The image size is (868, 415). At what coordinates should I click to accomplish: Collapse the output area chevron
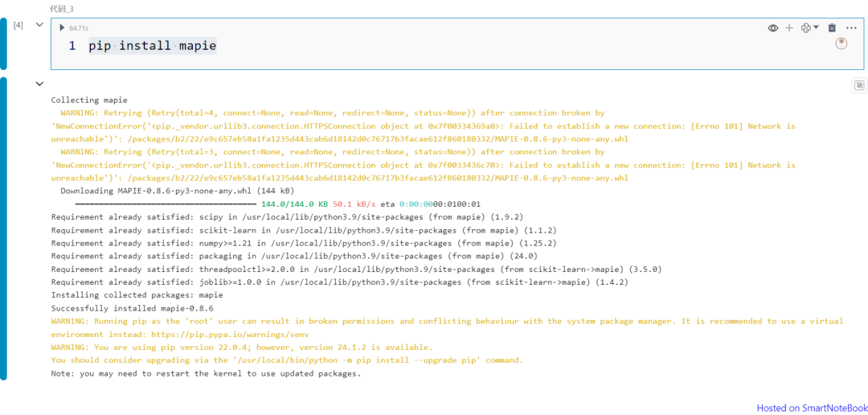pyautogui.click(x=39, y=84)
